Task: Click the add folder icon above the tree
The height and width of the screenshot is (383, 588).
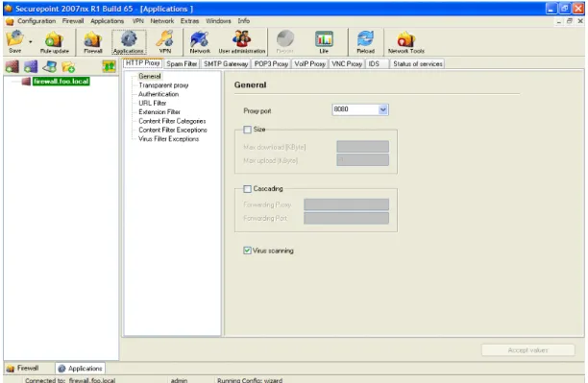Action: pos(68,67)
